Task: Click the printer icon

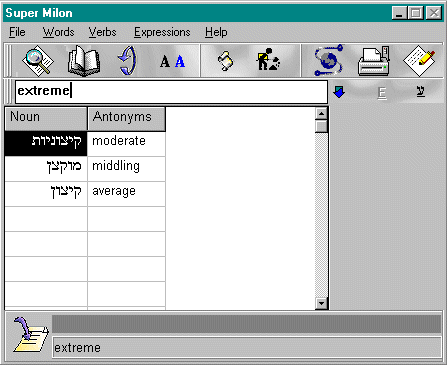Action: [374, 61]
